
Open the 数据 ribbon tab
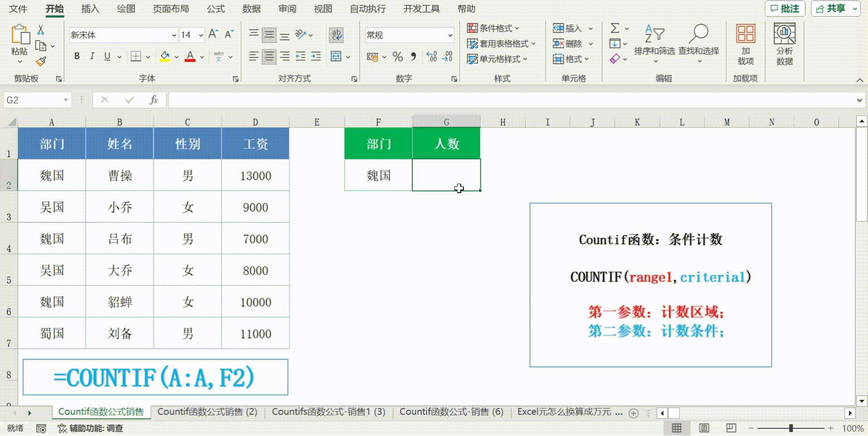point(251,9)
